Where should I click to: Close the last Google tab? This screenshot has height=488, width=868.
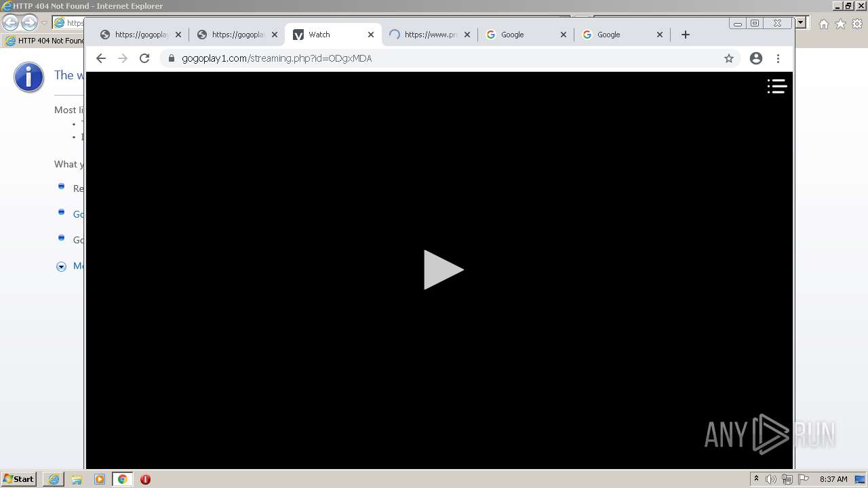660,35
